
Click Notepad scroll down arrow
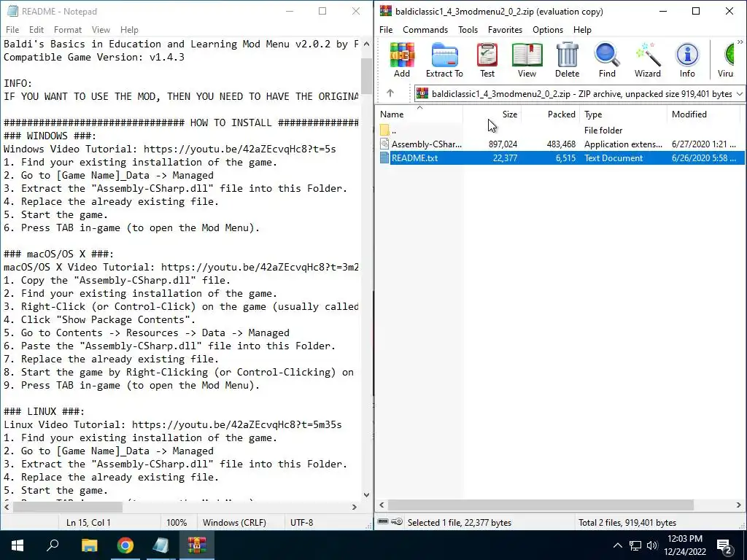(366, 495)
